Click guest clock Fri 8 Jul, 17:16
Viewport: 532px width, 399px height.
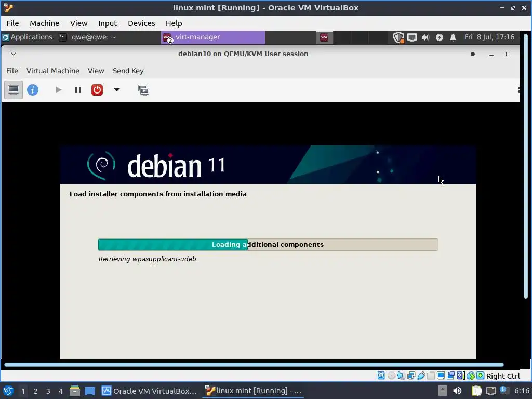click(x=489, y=37)
